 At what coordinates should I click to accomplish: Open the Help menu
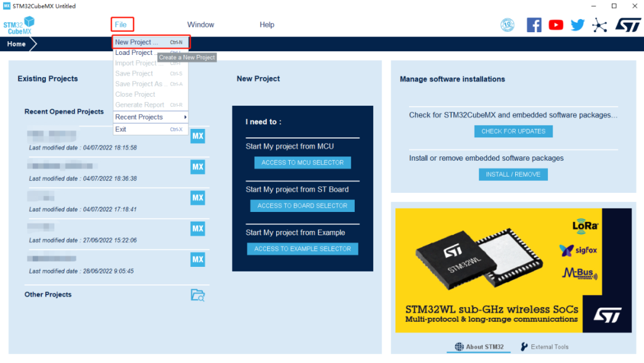pos(267,24)
